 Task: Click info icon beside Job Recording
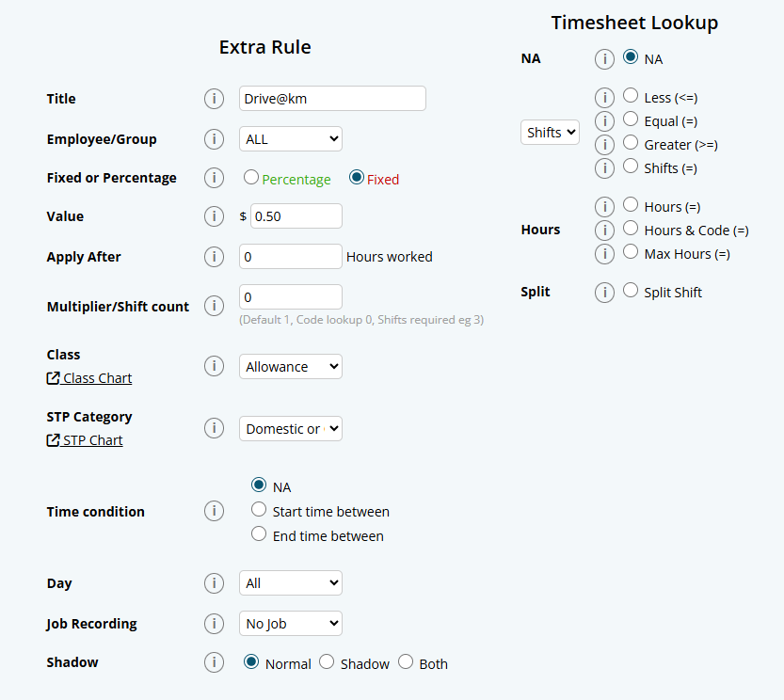[x=215, y=624]
